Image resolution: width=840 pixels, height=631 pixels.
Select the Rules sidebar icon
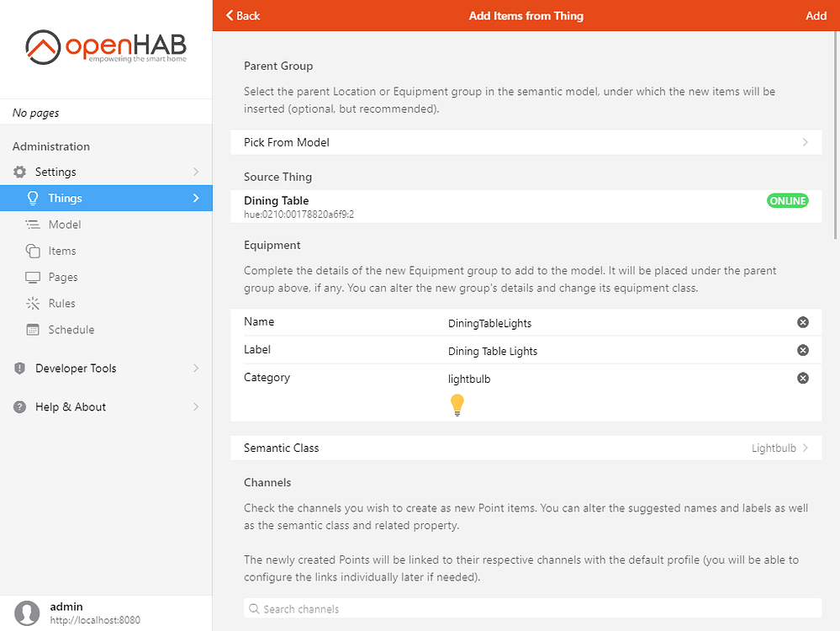click(x=34, y=303)
